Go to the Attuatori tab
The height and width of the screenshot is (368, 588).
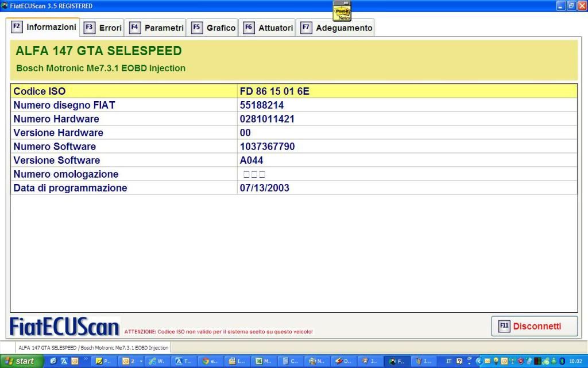click(x=268, y=28)
